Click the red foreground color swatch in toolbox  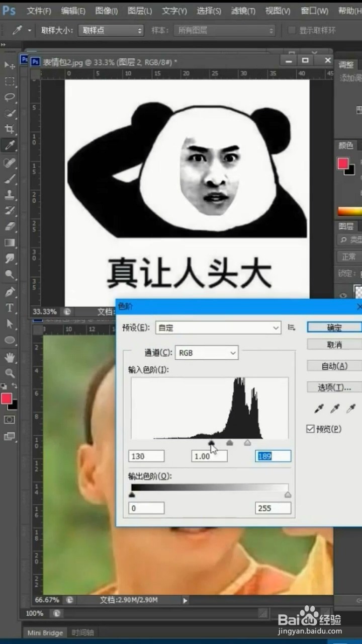pyautogui.click(x=6, y=398)
